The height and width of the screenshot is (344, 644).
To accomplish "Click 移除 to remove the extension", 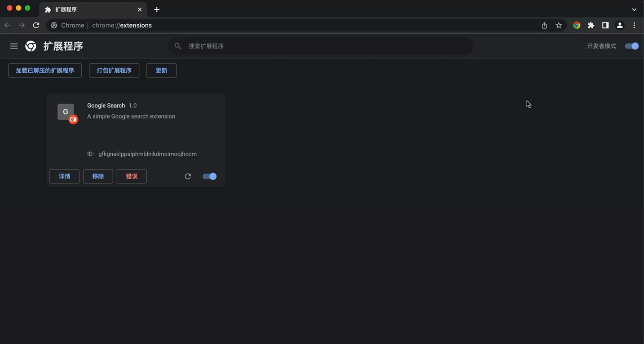I will [x=98, y=176].
